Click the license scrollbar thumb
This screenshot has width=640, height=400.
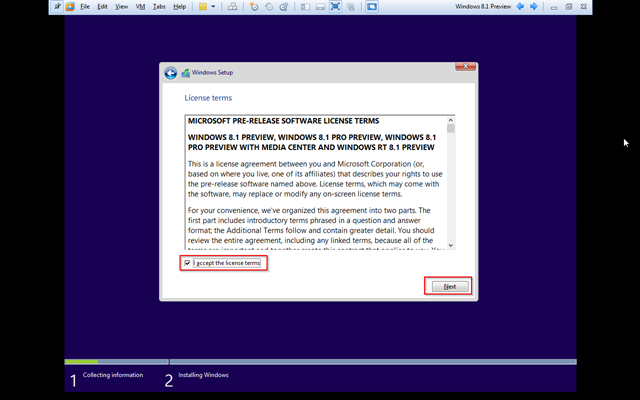(451, 129)
